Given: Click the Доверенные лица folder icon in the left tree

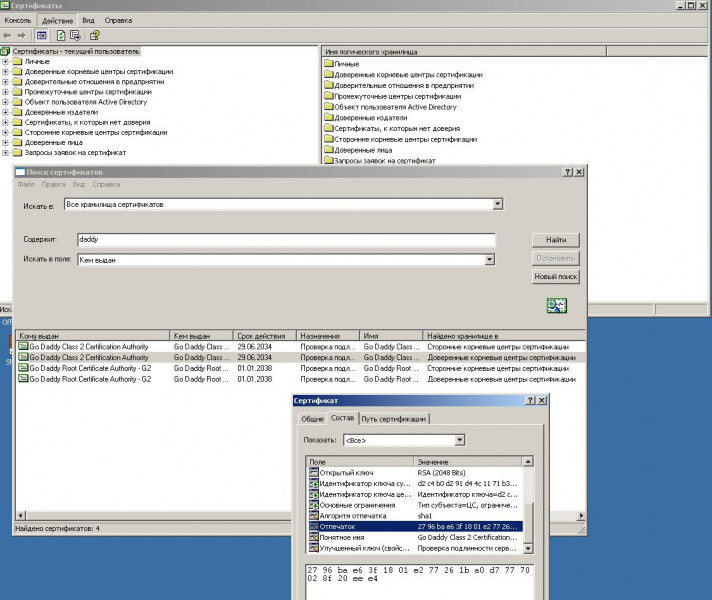Looking at the screenshot, I should click(x=18, y=142).
